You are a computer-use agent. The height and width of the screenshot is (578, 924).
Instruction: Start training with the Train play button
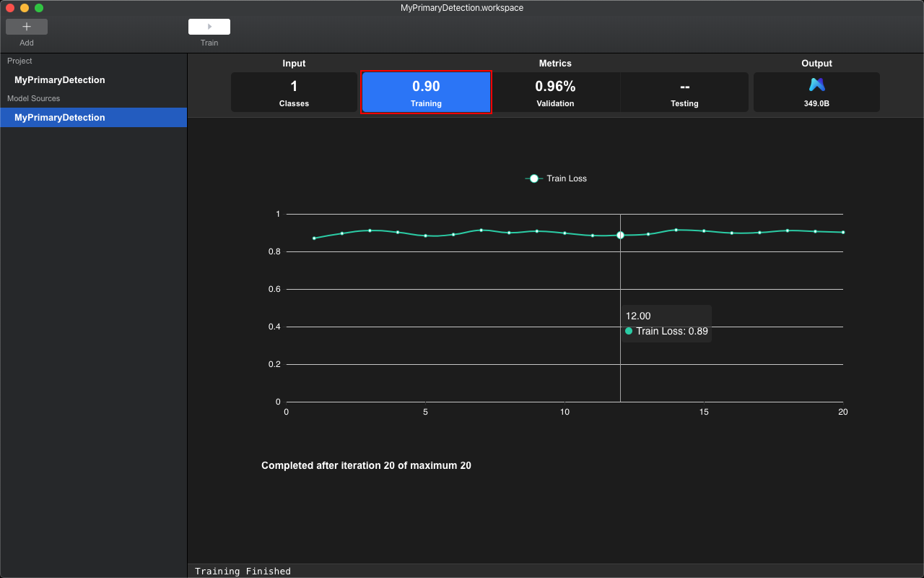coord(209,27)
